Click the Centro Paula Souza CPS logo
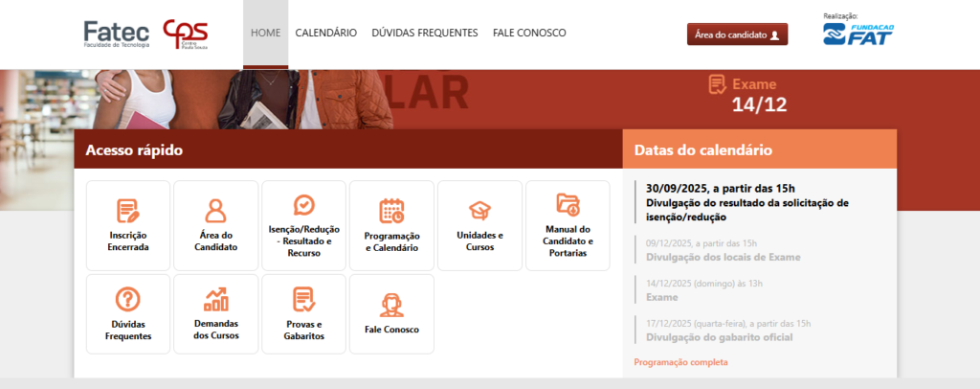Image resolution: width=980 pixels, height=389 pixels. (x=185, y=34)
